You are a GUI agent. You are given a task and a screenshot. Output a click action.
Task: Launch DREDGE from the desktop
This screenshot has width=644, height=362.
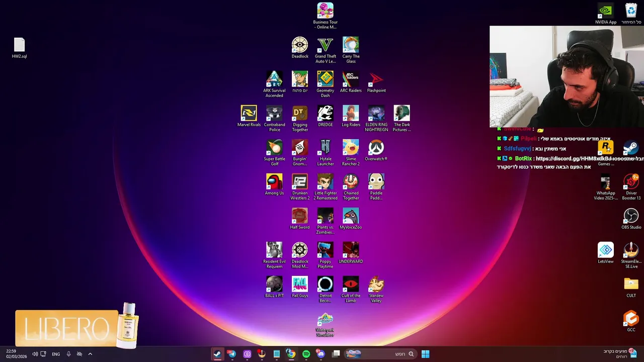[x=325, y=116]
